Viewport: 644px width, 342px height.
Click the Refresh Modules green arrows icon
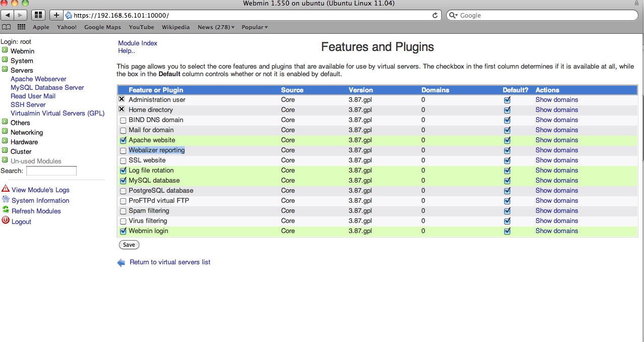coord(6,210)
